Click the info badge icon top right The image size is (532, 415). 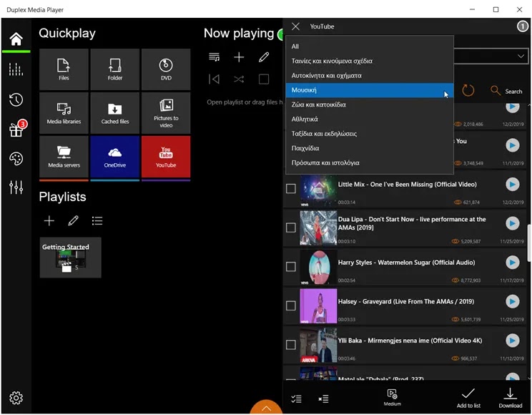click(523, 26)
